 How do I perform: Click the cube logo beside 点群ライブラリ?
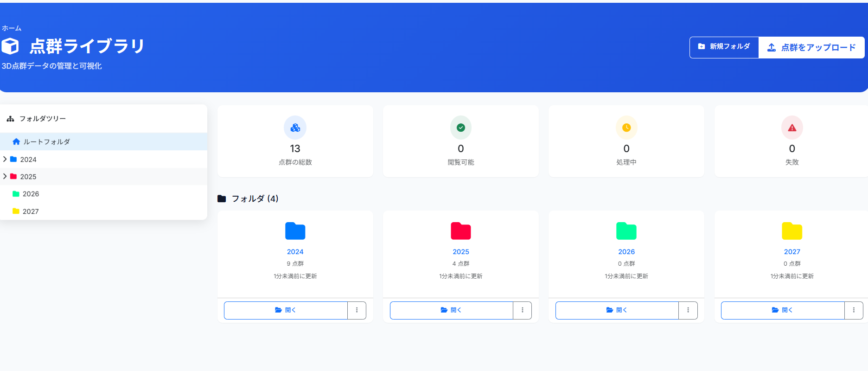pyautogui.click(x=10, y=46)
